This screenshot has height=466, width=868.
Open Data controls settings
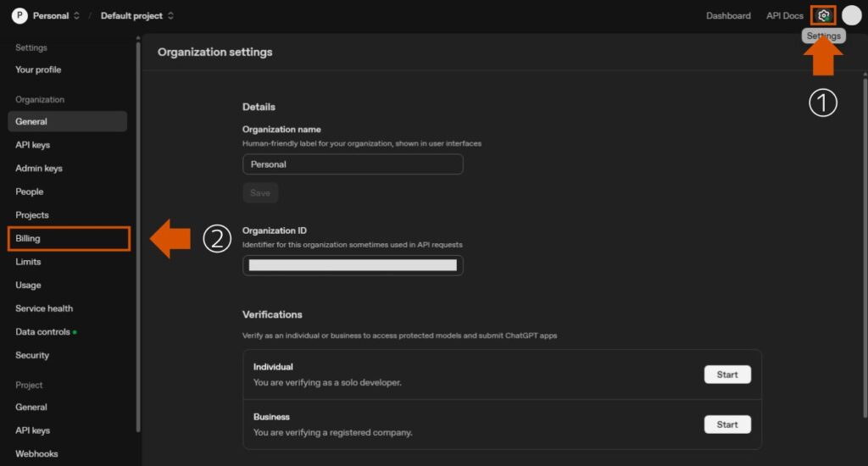42,332
